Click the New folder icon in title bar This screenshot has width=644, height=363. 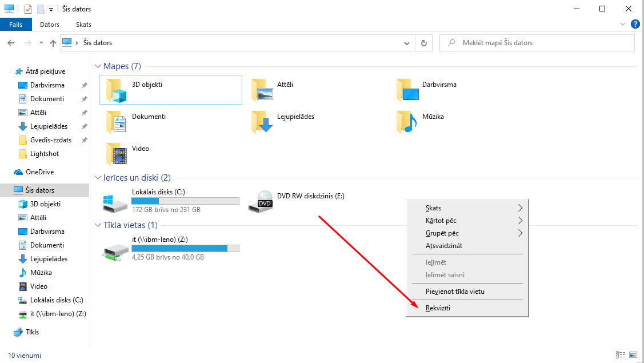click(41, 9)
